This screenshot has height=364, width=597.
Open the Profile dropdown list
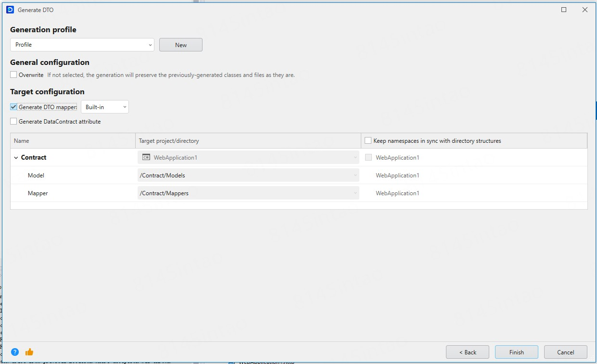point(82,45)
